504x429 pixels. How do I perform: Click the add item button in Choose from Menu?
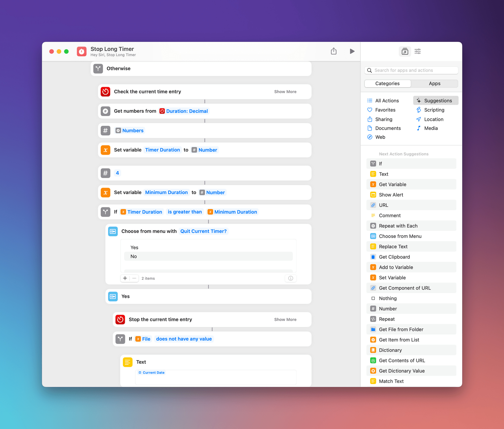click(x=125, y=278)
